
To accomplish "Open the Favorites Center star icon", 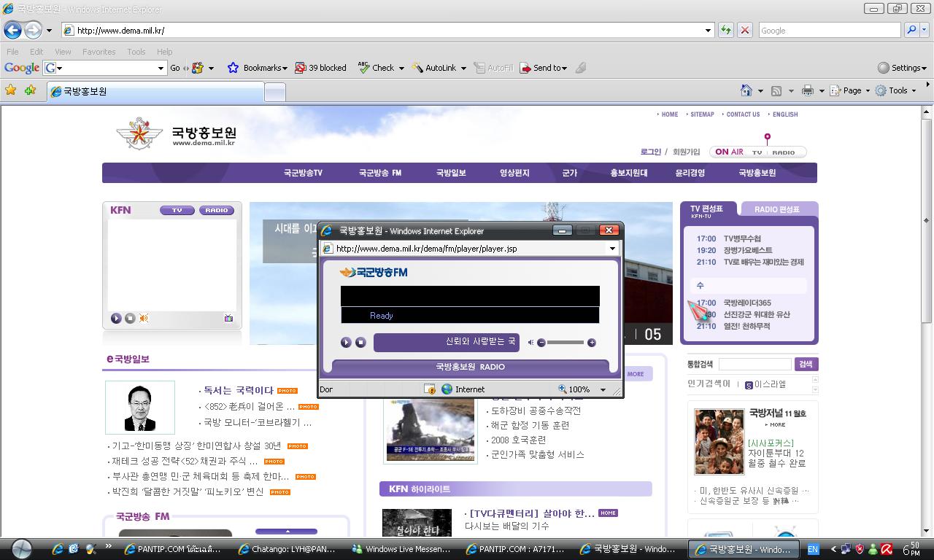I will pos(11,90).
